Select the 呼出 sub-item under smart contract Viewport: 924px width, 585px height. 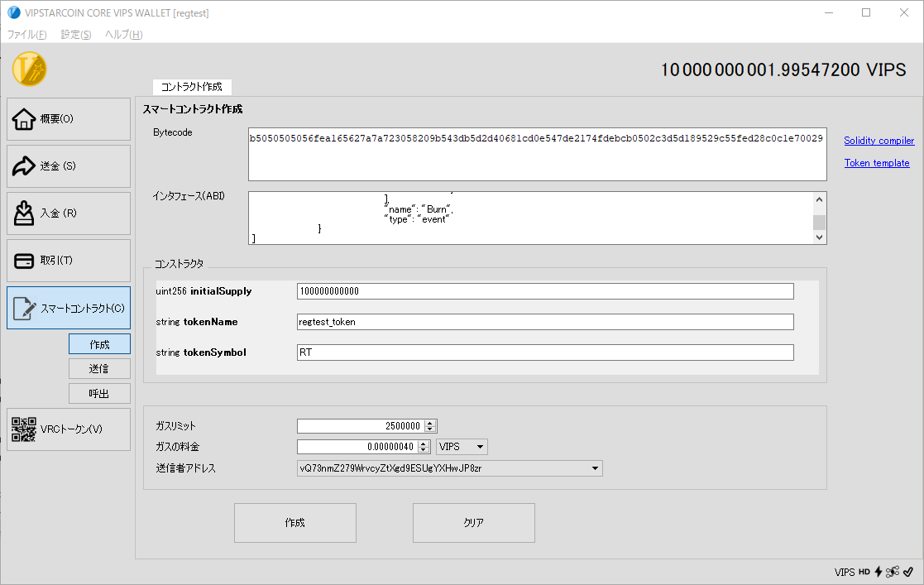[x=99, y=393]
